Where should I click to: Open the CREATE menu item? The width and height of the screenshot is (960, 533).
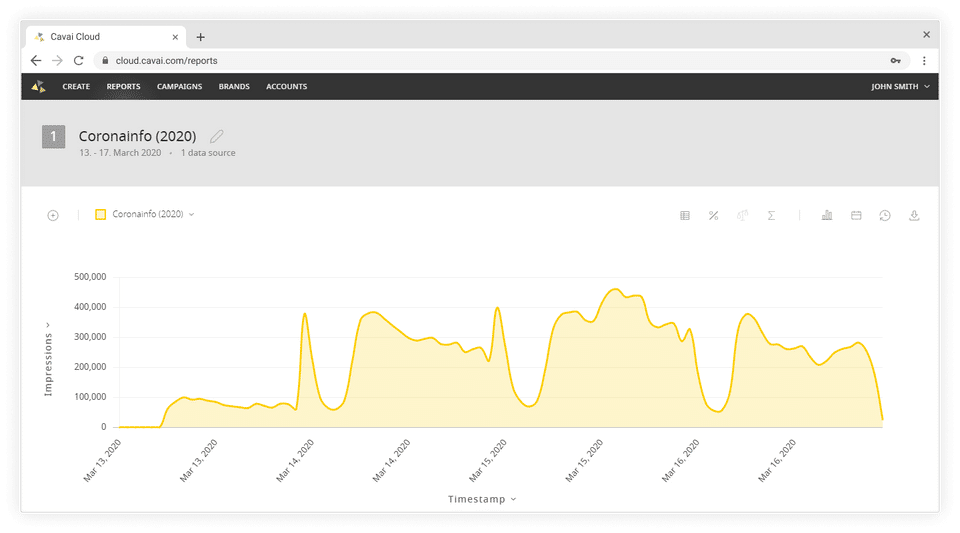pos(76,86)
